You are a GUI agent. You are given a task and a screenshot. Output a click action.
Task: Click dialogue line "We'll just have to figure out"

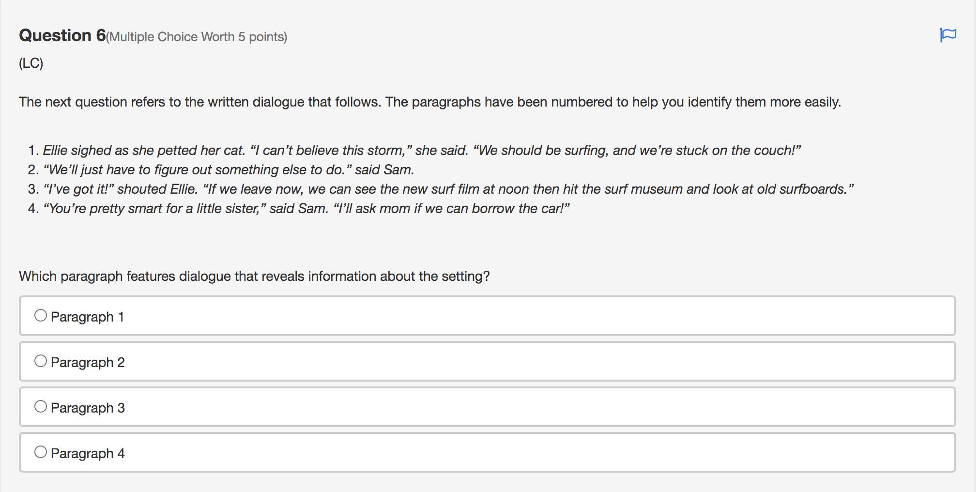(228, 170)
